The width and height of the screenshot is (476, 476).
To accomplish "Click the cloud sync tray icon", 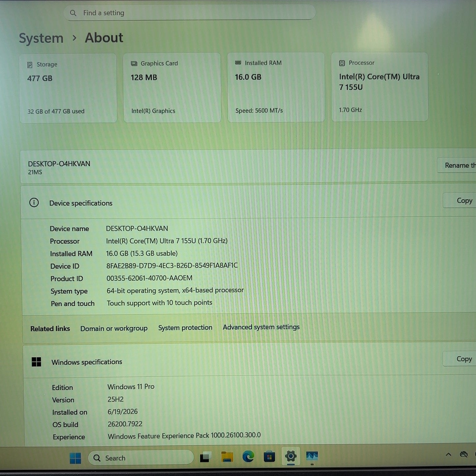I will (464, 455).
